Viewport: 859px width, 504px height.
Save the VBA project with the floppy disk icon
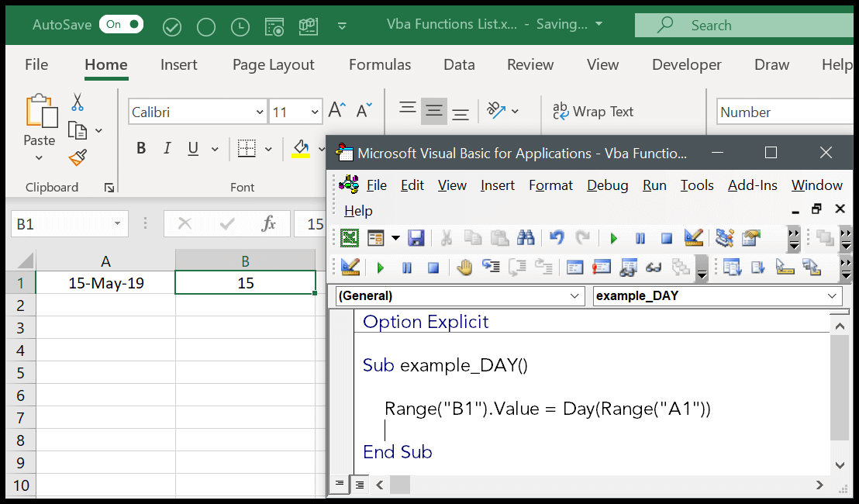point(416,238)
